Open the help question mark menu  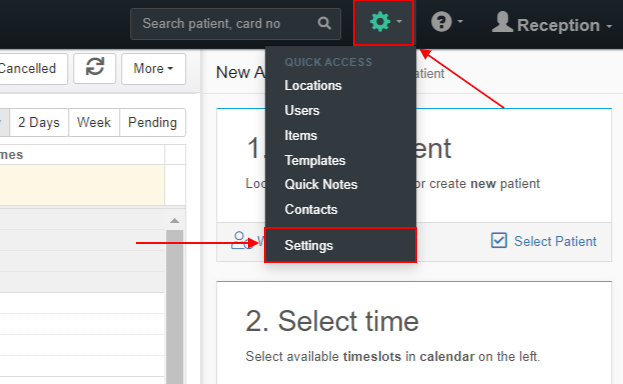(x=447, y=22)
